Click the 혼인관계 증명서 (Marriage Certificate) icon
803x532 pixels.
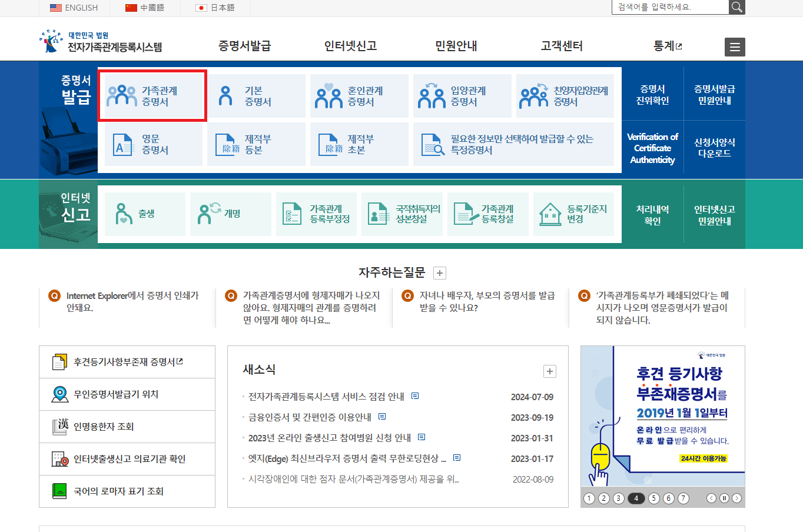click(358, 95)
